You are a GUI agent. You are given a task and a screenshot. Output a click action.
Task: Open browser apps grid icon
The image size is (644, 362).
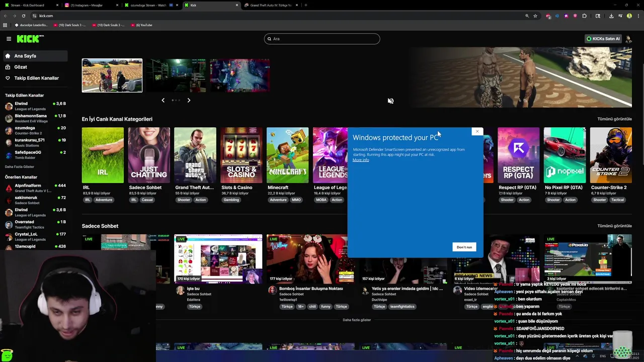pyautogui.click(x=5, y=25)
